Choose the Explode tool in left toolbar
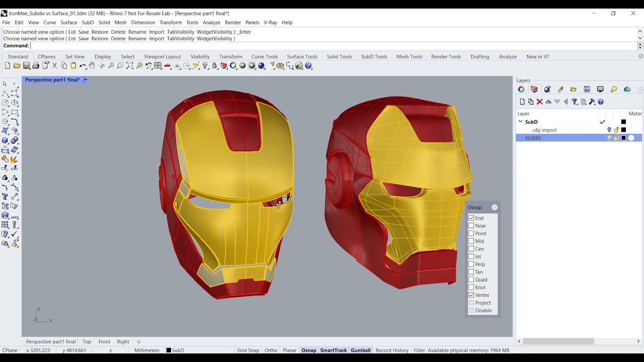This screenshot has width=644, height=362. coord(15,159)
